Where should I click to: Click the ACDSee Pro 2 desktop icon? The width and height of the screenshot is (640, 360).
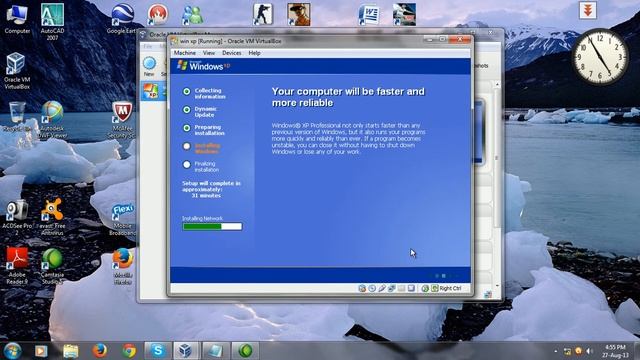point(17,217)
